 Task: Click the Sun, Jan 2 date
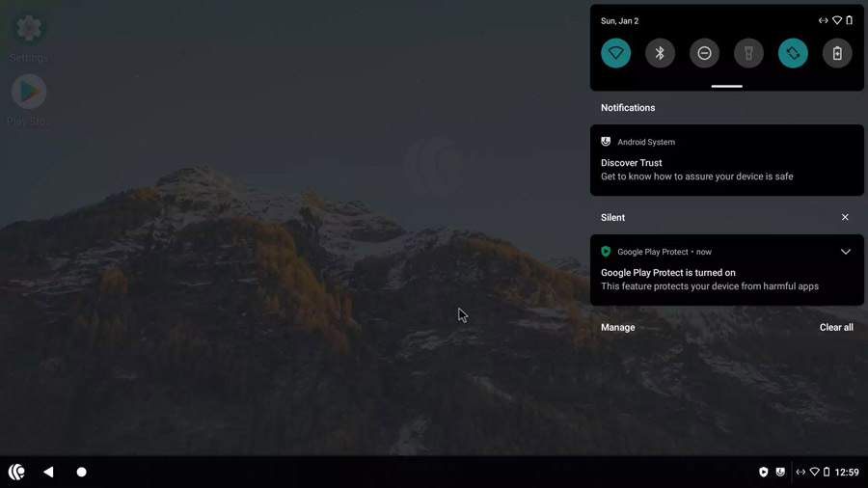(x=619, y=21)
